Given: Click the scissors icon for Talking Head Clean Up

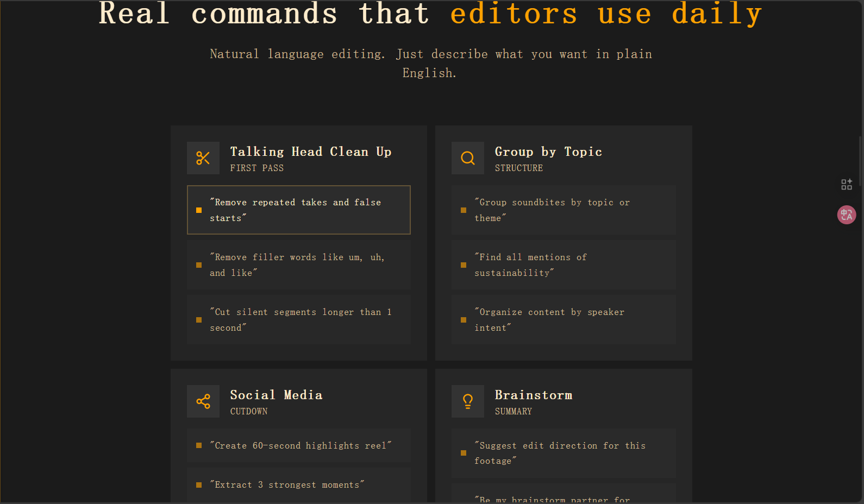Looking at the screenshot, I should 203,158.
